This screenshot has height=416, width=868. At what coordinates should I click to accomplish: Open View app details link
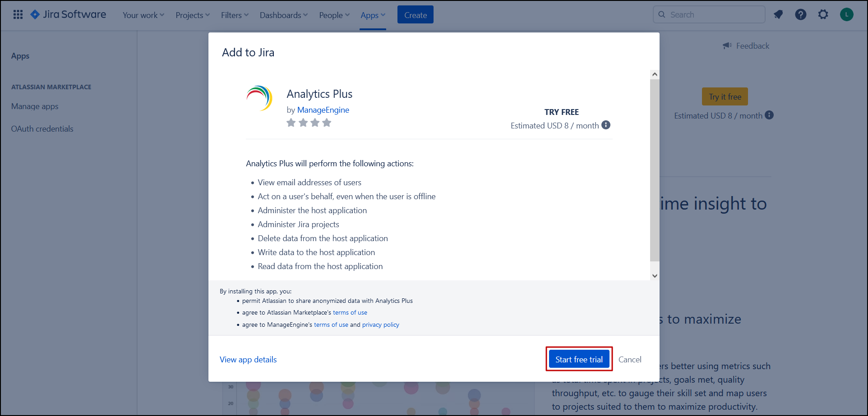click(248, 359)
